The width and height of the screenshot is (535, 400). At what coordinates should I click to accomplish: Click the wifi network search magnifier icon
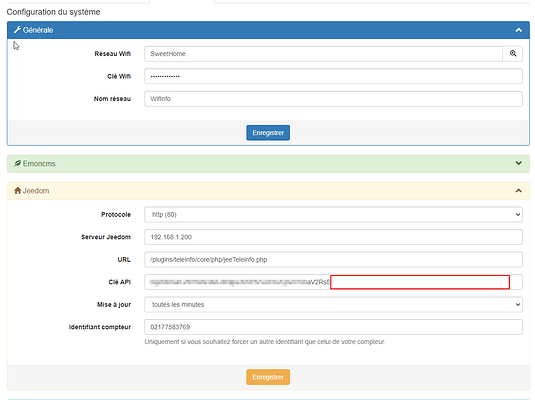(x=513, y=54)
